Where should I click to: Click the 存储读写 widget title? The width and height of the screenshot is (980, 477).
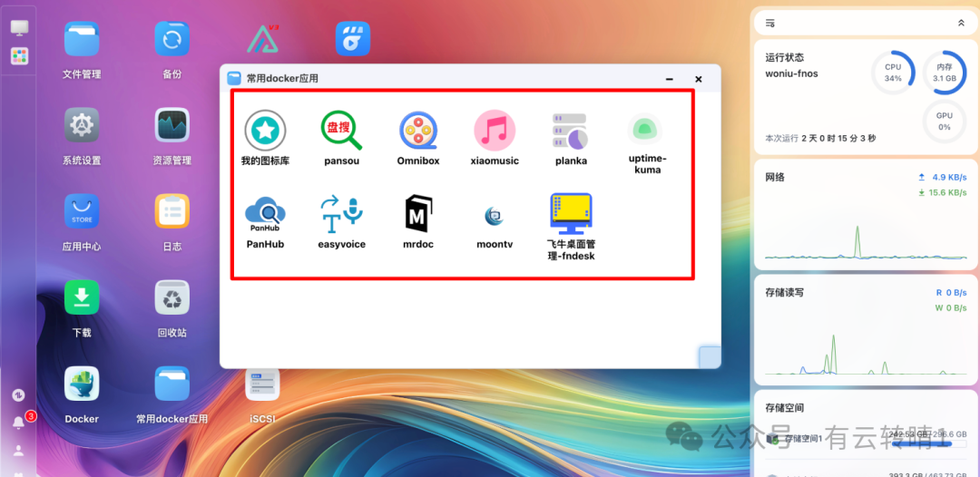click(786, 292)
